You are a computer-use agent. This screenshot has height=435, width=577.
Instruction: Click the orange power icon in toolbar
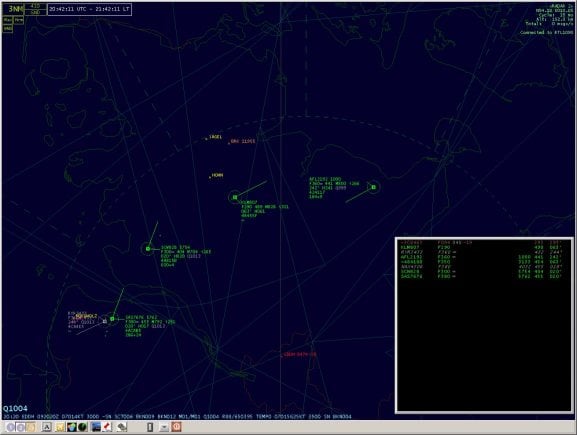click(177, 427)
